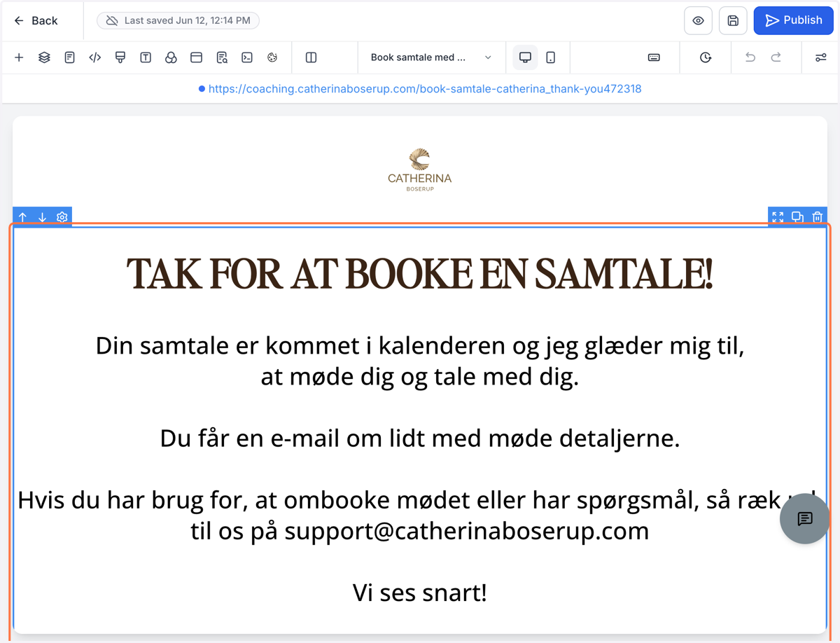Select the 'Vi ses snart!' text
The height and width of the screenshot is (643, 840).
420,593
